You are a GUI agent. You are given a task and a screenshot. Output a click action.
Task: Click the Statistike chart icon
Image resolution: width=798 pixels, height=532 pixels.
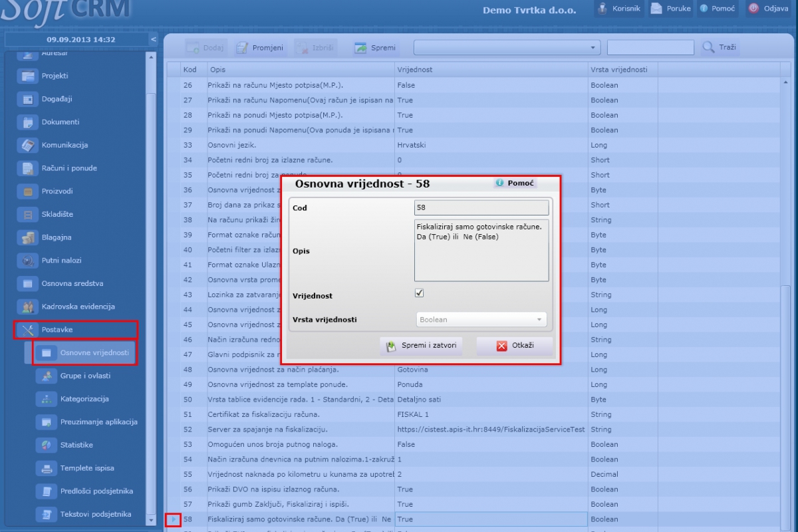click(x=47, y=445)
